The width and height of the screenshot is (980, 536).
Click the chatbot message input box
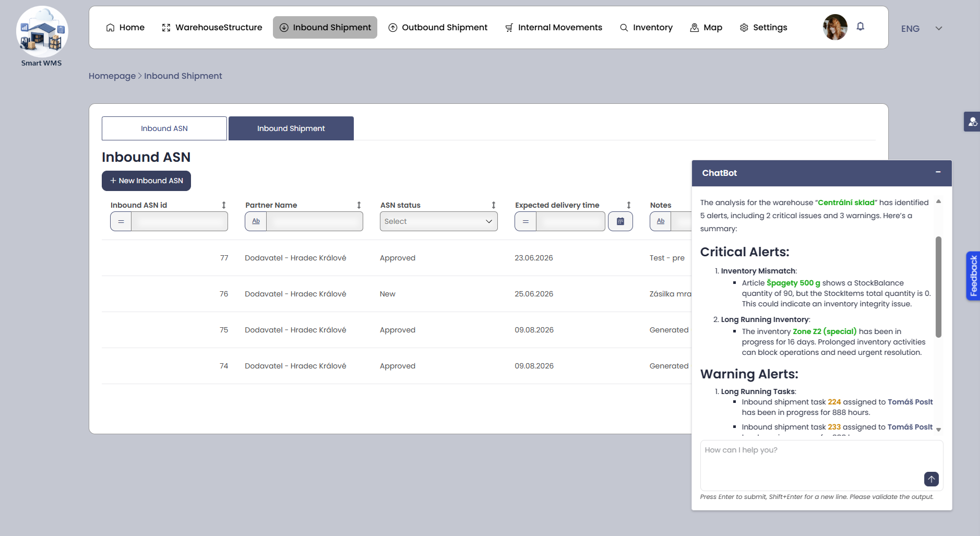pos(822,465)
